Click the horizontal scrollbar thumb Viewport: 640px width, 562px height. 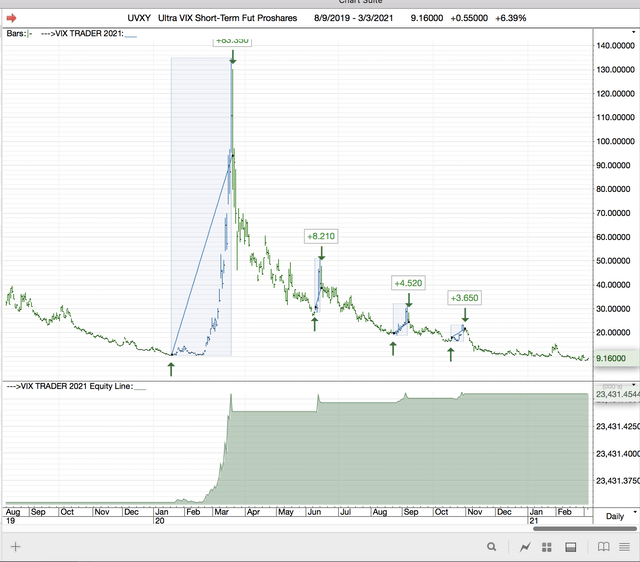click(585, 529)
